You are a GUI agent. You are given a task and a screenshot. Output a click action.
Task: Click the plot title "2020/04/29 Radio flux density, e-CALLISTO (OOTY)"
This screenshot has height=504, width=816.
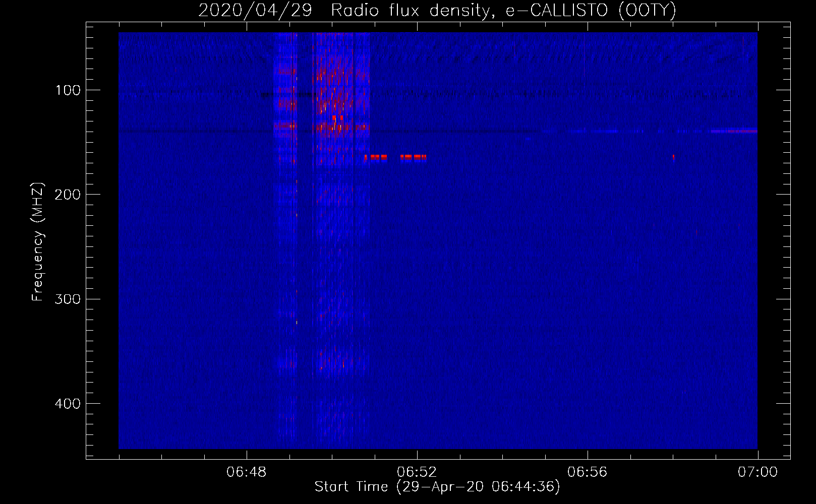(x=437, y=10)
